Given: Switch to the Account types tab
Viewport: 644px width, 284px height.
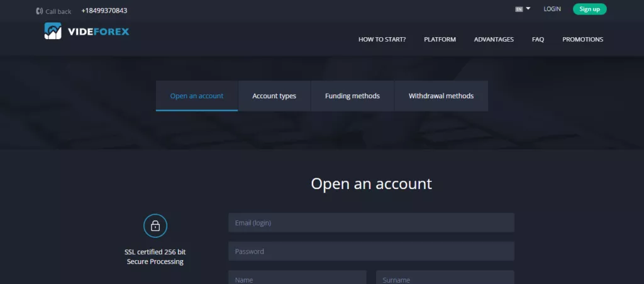Looking at the screenshot, I should point(274,96).
